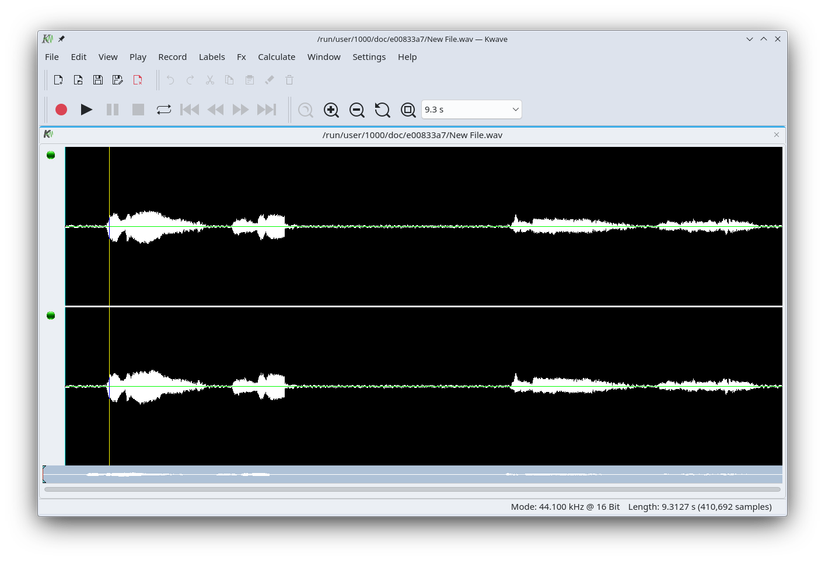Close the file with red document icon
This screenshot has height=561, width=825.
point(137,80)
